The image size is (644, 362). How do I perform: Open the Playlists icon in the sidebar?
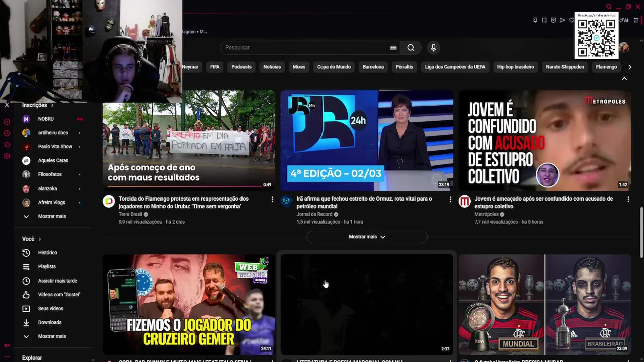26,267
